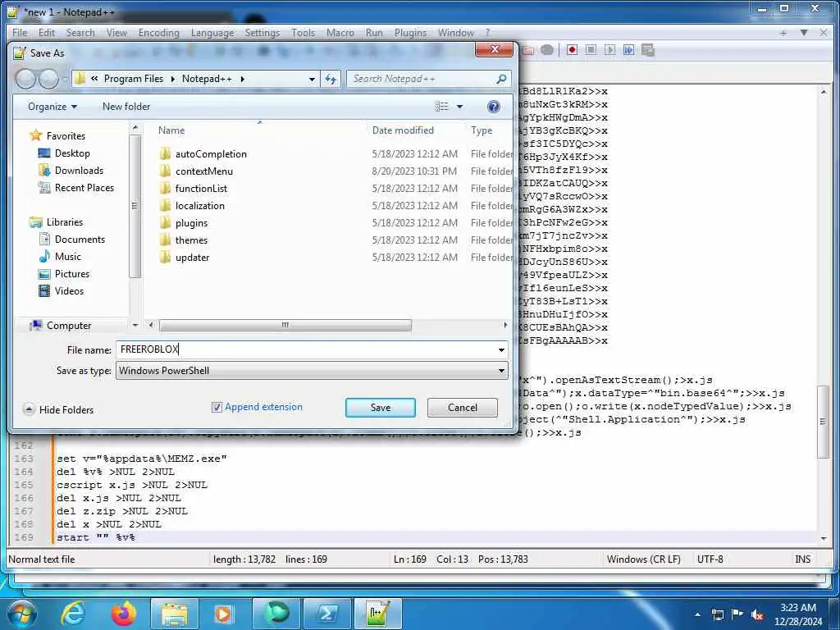Sort by the Date modified column header
The height and width of the screenshot is (630, 840).
click(403, 130)
